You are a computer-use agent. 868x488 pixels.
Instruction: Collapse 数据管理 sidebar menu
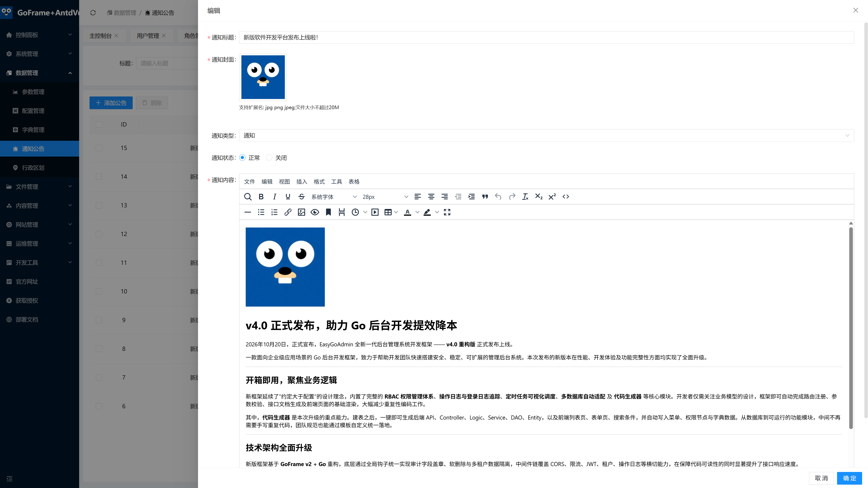pos(39,73)
